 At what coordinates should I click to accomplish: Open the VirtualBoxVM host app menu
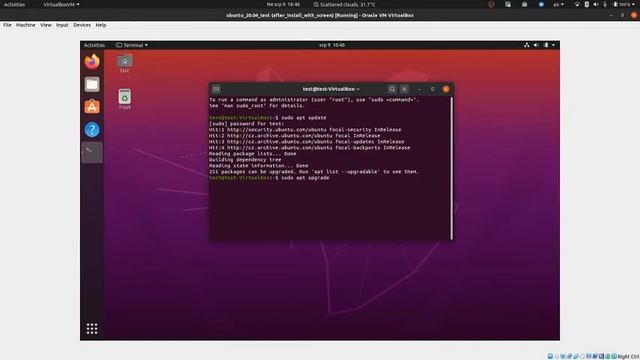61,4
